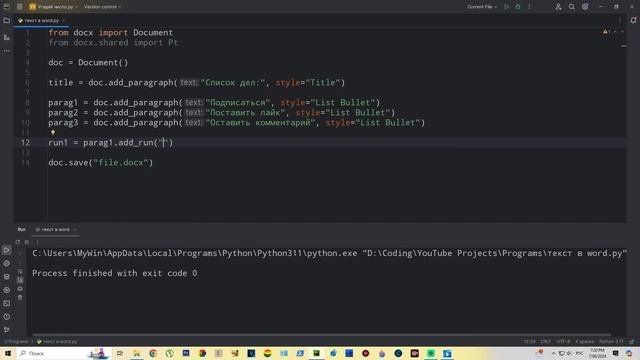Open More Actions beside the debug button
This screenshot has width=640, height=360.
[x=529, y=7]
